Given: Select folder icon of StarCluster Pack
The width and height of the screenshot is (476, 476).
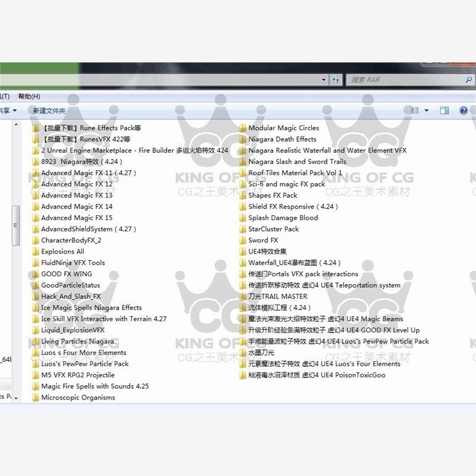Looking at the screenshot, I should click(x=242, y=229).
